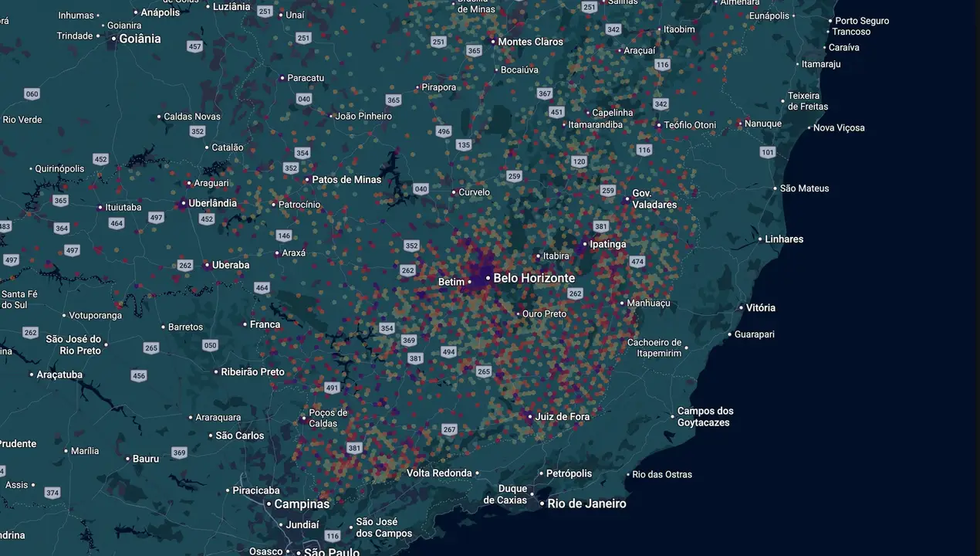Select the 367 road shield icon

pyautogui.click(x=545, y=93)
